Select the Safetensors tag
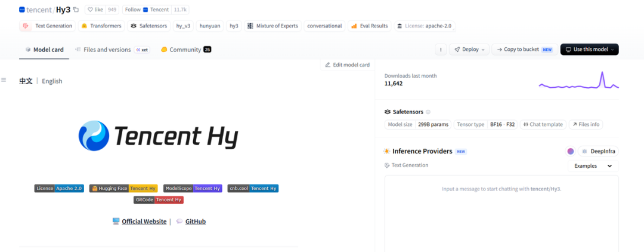This screenshot has height=252, width=644. click(148, 26)
